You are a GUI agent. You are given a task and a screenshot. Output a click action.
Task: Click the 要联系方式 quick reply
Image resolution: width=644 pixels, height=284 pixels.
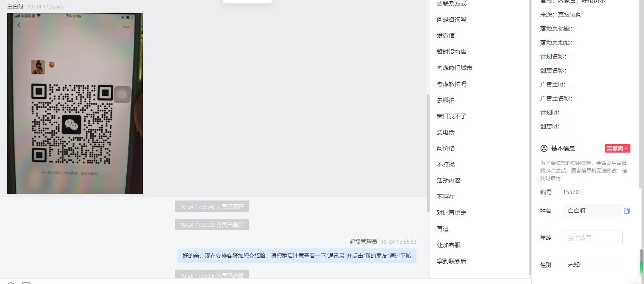[x=452, y=3]
